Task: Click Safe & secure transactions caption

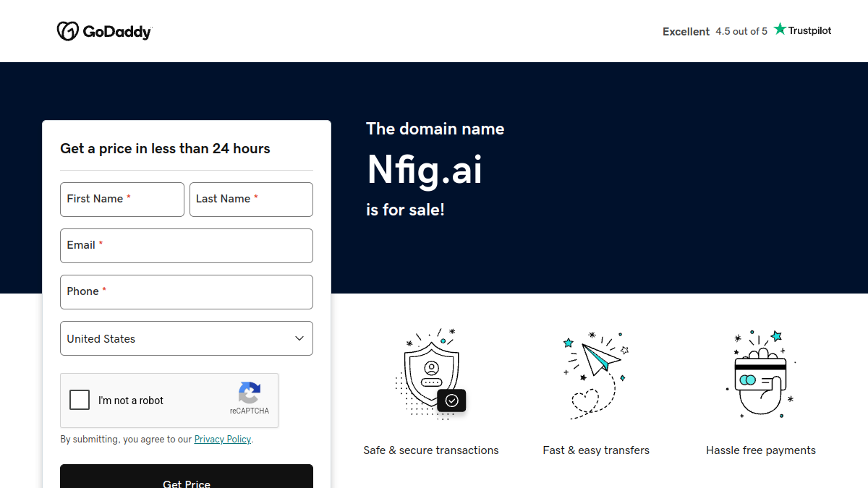Action: pyautogui.click(x=431, y=450)
